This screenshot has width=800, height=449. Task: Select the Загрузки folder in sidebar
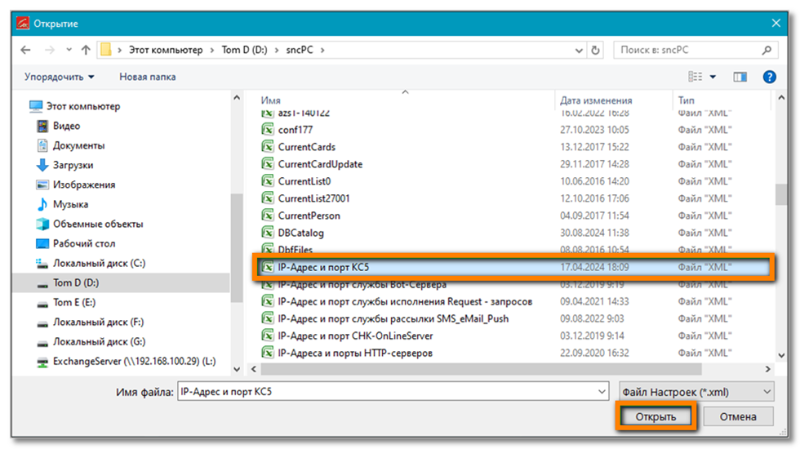click(73, 165)
